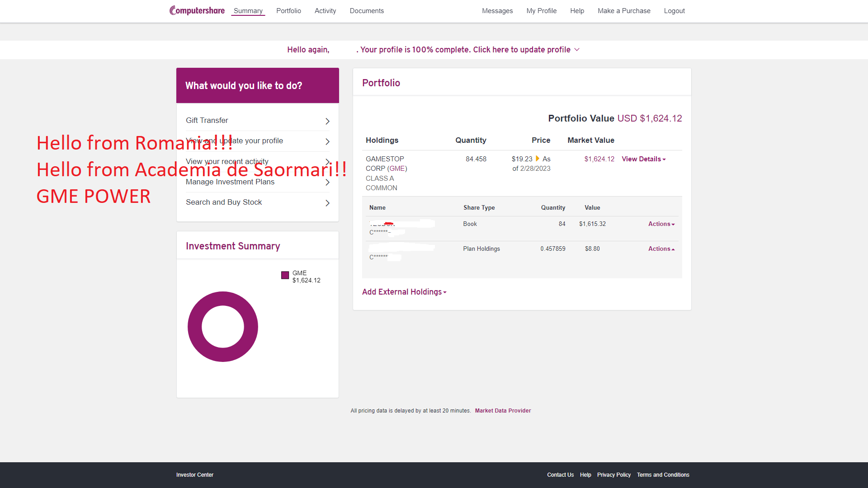Click the Portfolio Value amount USD $1,624.12

pyautogui.click(x=650, y=118)
